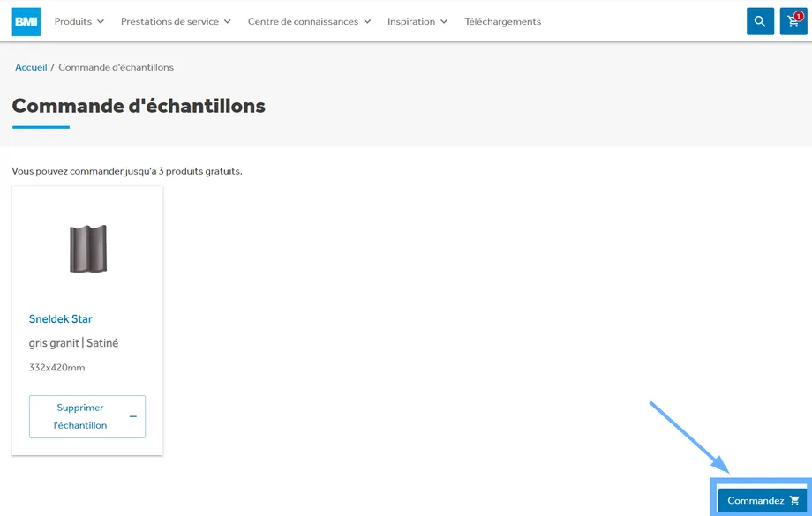812x516 pixels.
Task: Expand the Prestations de service chevron
Action: pos(228,21)
